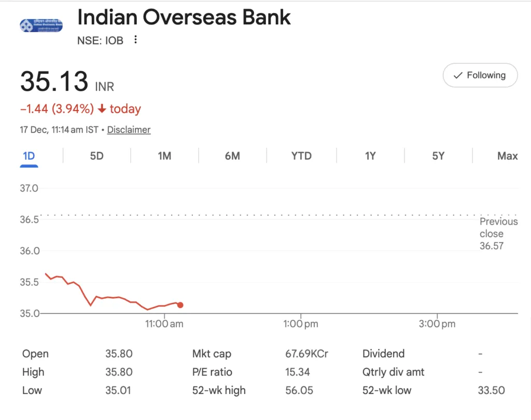Screen dimensions: 531x420
Task: Click the current price marker dot on the chart
Action: pos(180,305)
